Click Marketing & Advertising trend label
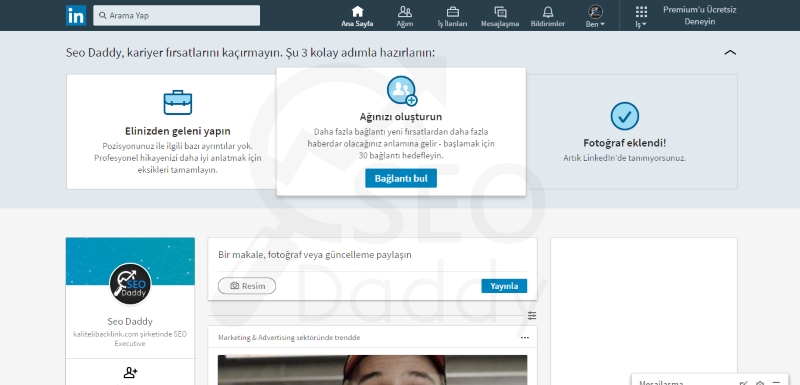 click(289, 338)
